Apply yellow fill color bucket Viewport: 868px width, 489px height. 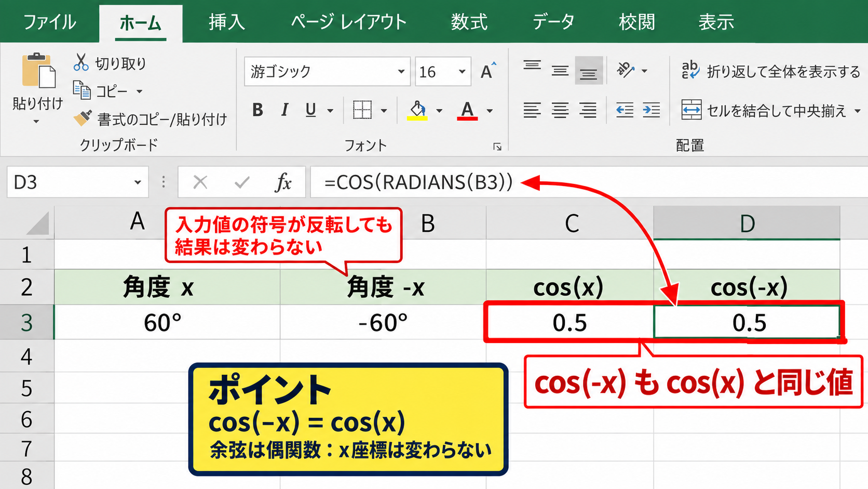coord(417,110)
